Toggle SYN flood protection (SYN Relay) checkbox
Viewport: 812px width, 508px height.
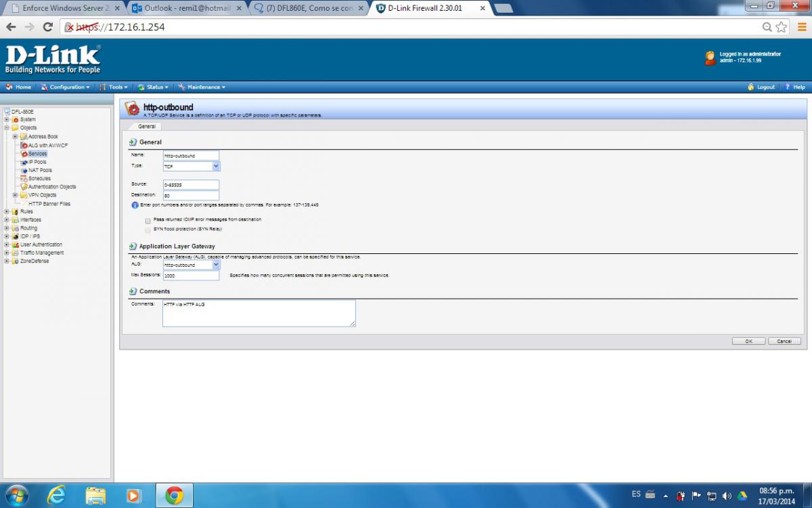click(148, 229)
